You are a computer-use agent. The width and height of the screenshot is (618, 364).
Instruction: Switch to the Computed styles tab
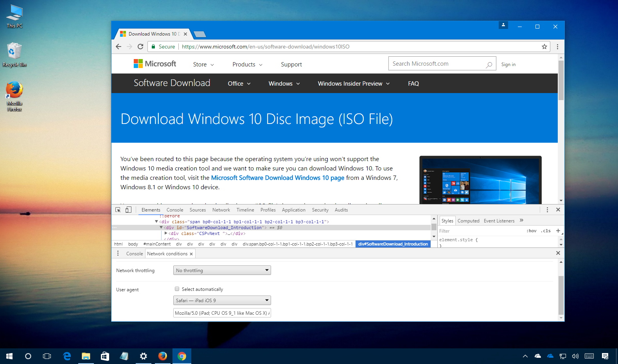coord(469,221)
